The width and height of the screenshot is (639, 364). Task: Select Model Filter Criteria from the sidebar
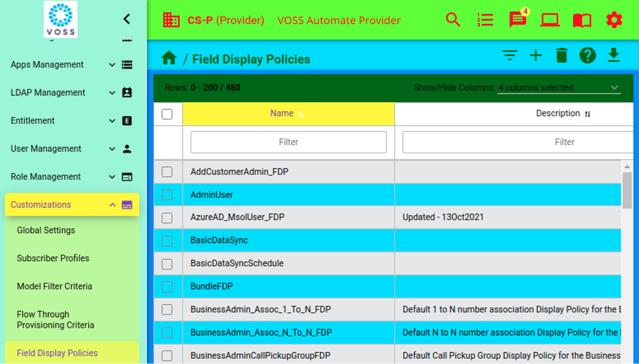[54, 286]
